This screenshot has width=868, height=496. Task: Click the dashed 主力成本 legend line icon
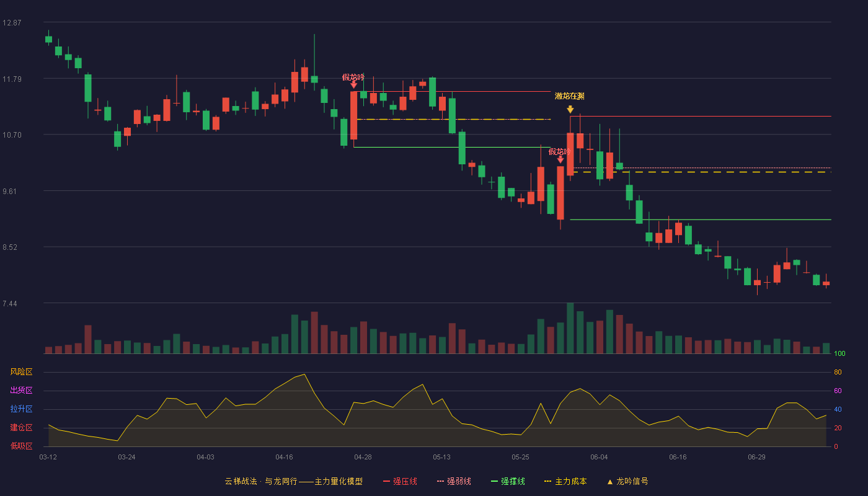[547, 481]
